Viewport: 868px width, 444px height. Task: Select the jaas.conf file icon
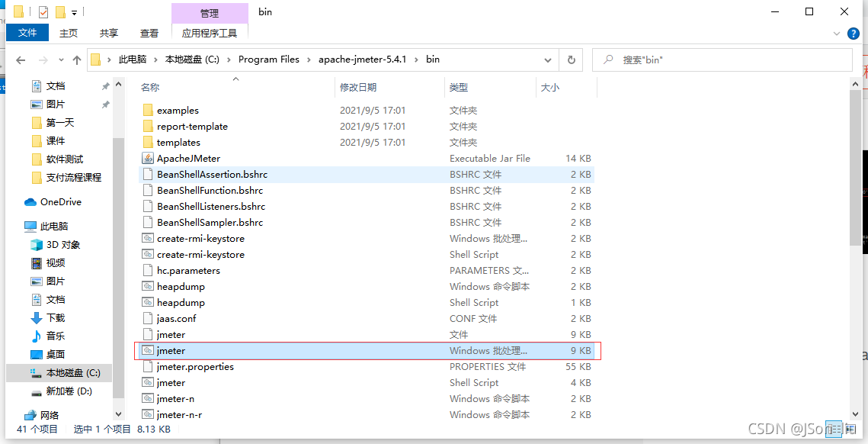click(x=148, y=319)
